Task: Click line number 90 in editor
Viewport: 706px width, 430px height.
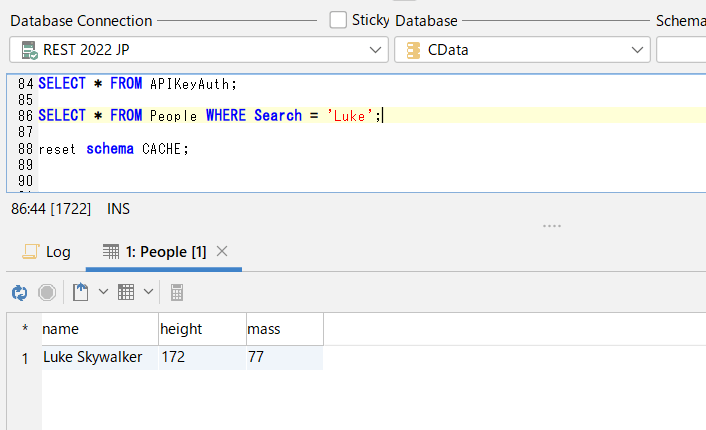Action: click(x=25, y=181)
